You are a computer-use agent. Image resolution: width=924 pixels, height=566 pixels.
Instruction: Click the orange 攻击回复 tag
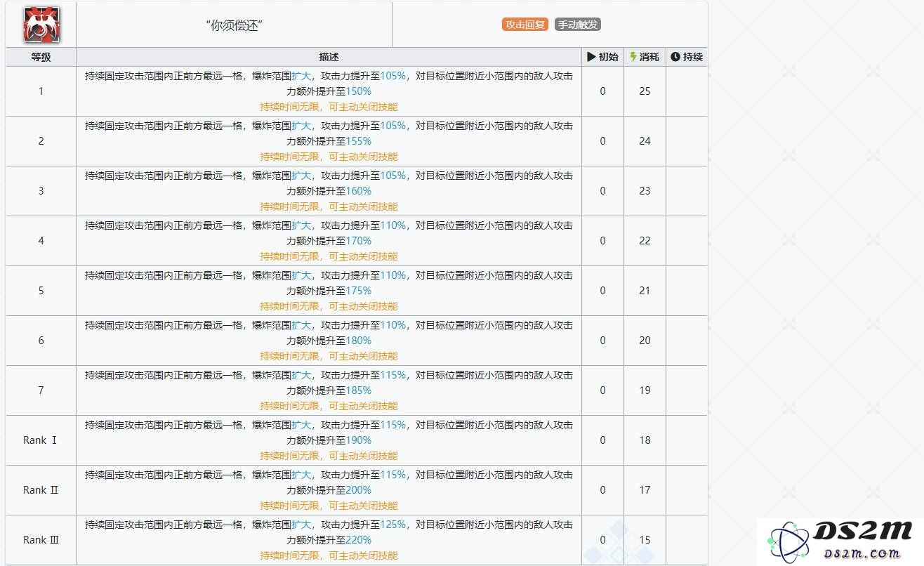click(x=525, y=25)
